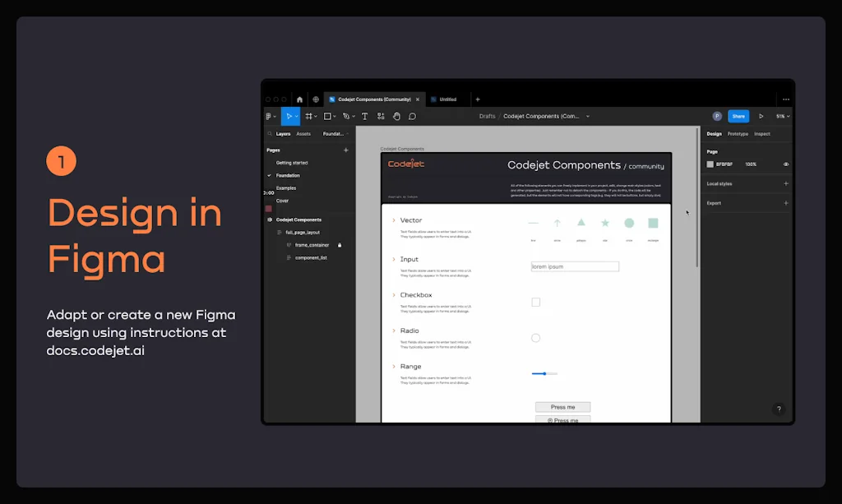Open the Figma main menu icon
Screen dimensions: 842x504
tap(269, 116)
